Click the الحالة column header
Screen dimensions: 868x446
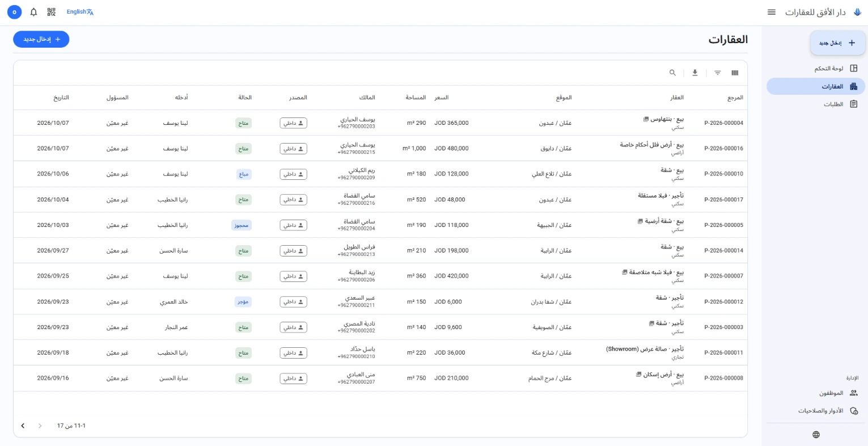pyautogui.click(x=245, y=98)
